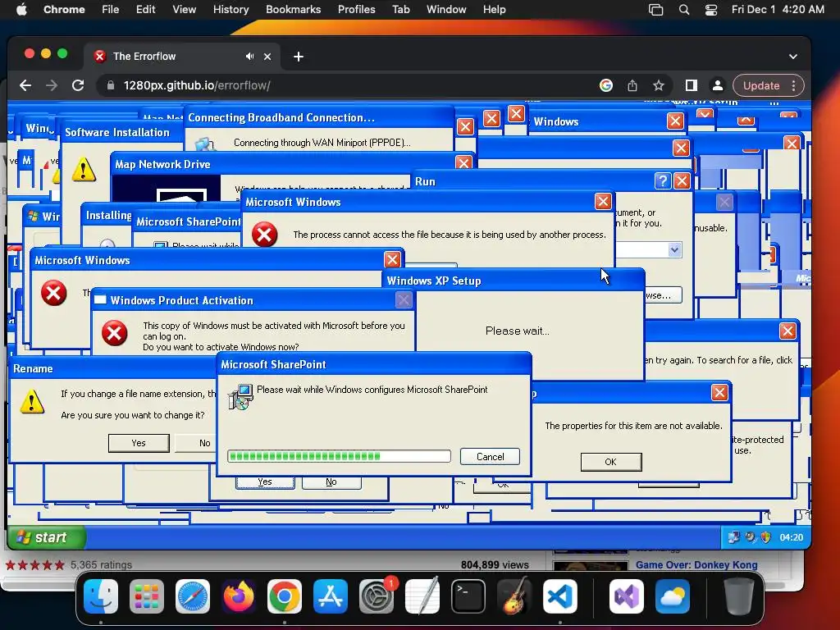Open the Trash in the Dock
The image size is (840, 630).
tap(739, 596)
